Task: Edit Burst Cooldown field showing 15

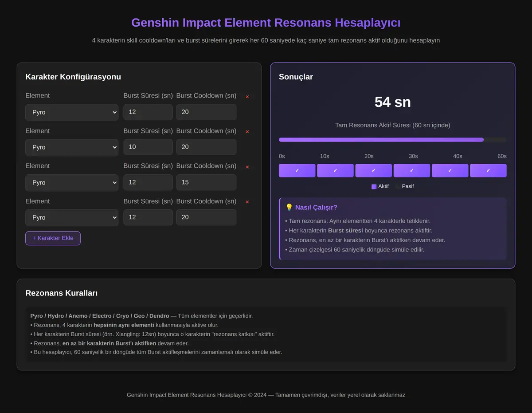Action: [x=206, y=182]
